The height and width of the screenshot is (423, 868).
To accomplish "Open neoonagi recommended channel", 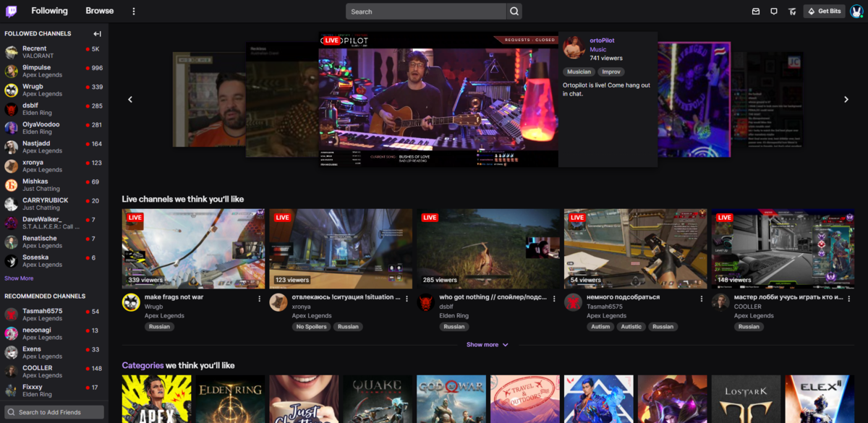I will tap(54, 333).
